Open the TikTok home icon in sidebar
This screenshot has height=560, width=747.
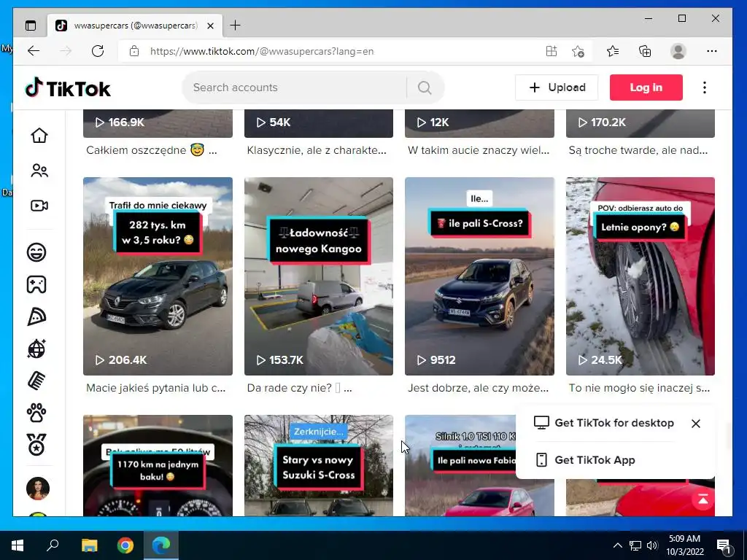click(x=39, y=136)
